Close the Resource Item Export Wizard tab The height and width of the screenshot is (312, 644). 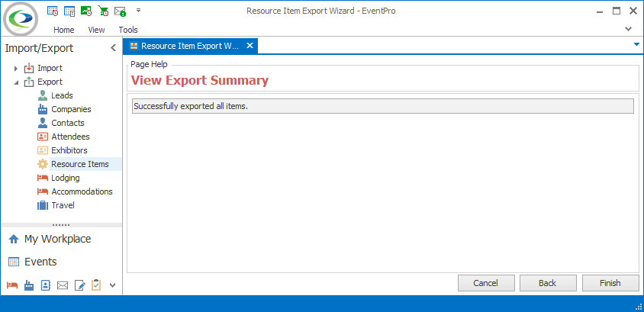pos(250,46)
